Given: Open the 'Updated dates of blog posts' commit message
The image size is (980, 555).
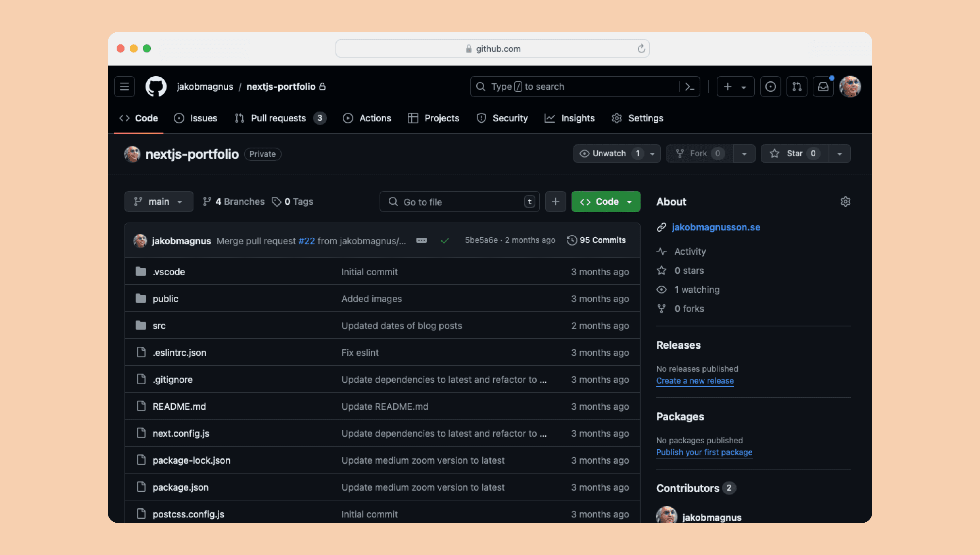Looking at the screenshot, I should tap(401, 326).
